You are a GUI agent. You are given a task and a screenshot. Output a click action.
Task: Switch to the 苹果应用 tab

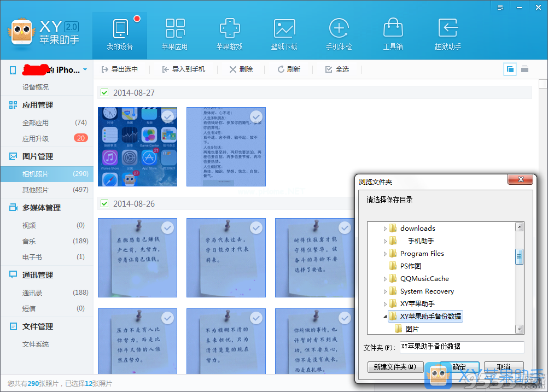click(175, 33)
